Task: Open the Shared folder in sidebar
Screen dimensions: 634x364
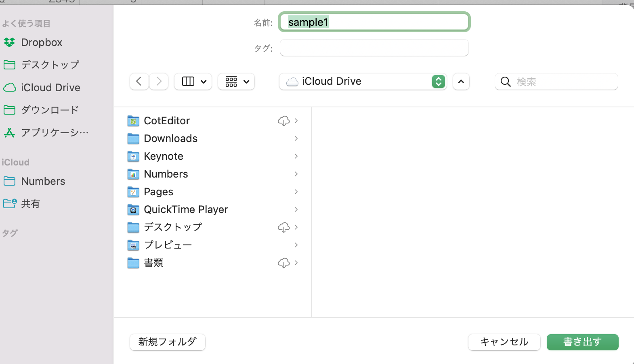Action: (30, 204)
